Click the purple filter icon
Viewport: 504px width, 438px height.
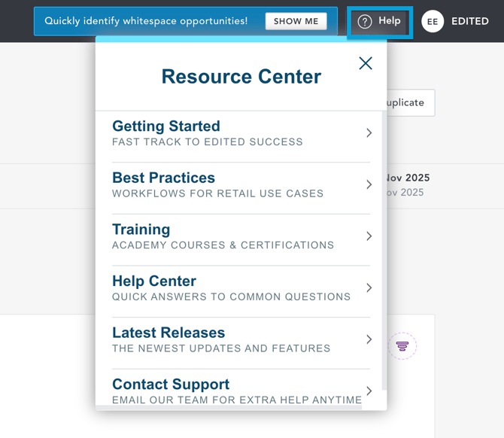click(x=402, y=346)
